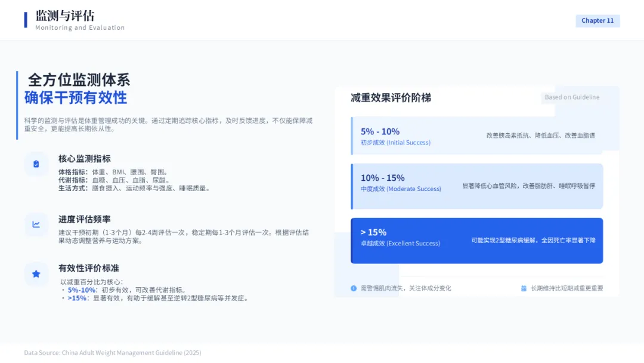Viewport: 644px width, 363px height.
Task: Select the > 15% Excellent Success card
Action: click(477, 241)
